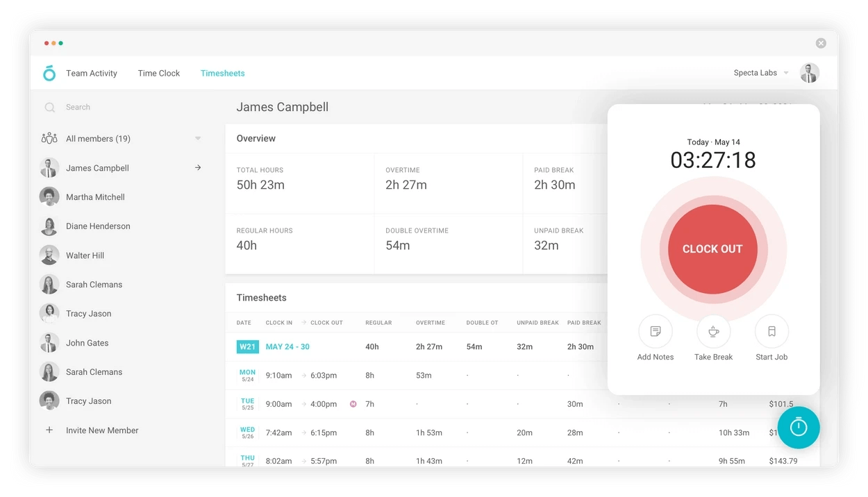The height and width of the screenshot is (497, 868).
Task: Click the Add Notes icon
Action: [x=655, y=331]
